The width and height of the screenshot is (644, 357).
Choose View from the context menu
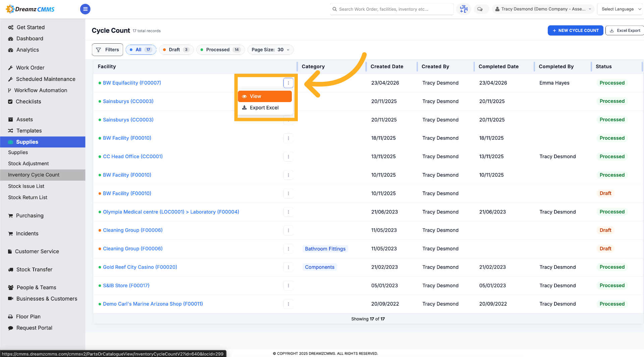tap(265, 96)
